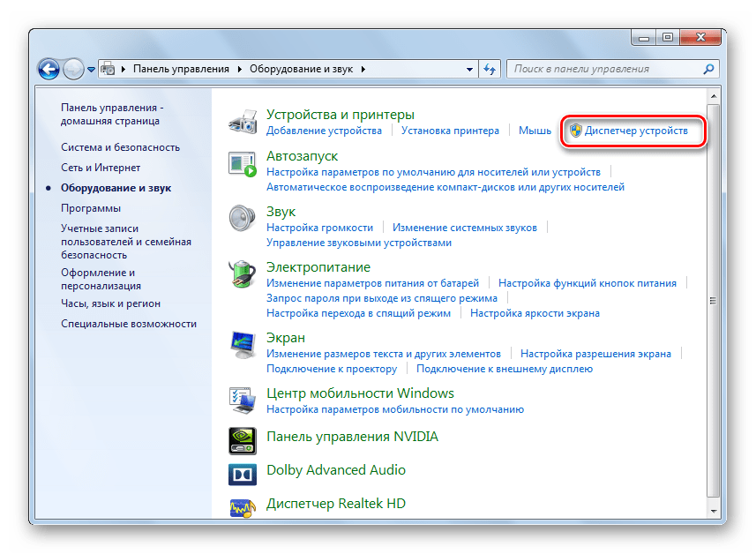
Task: Open the Power Options battery icon
Action: pyautogui.click(x=243, y=273)
